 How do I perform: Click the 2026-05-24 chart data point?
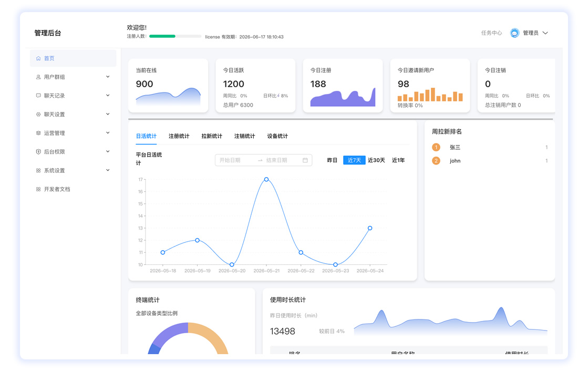pos(370,228)
